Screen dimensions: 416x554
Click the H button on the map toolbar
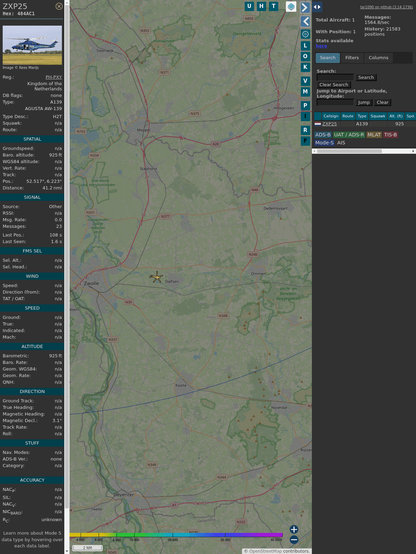261,6
